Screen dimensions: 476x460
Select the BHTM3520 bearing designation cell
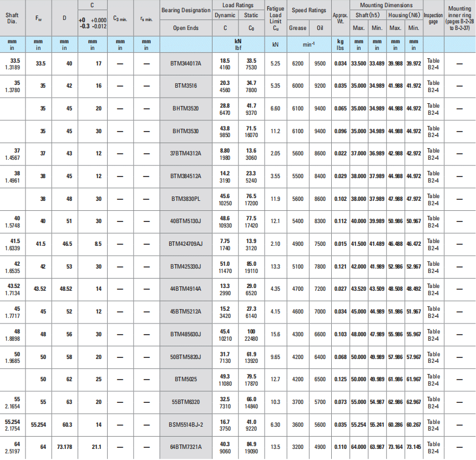point(185,109)
